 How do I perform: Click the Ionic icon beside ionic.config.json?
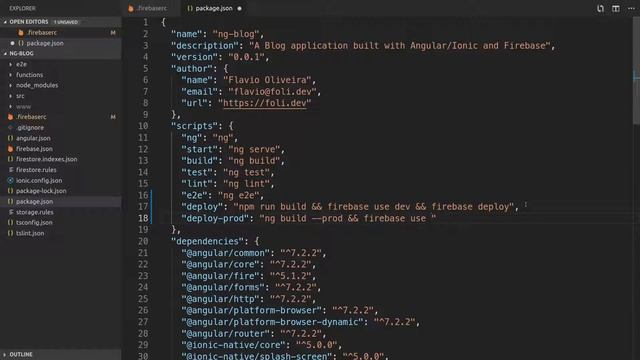(x=11, y=180)
